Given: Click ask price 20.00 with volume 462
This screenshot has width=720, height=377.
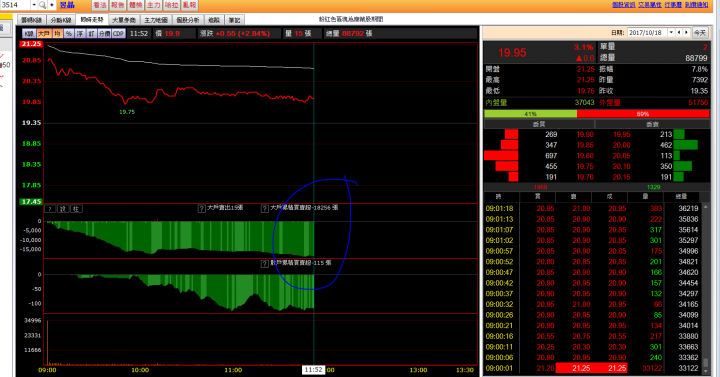Looking at the screenshot, I should pos(622,145).
